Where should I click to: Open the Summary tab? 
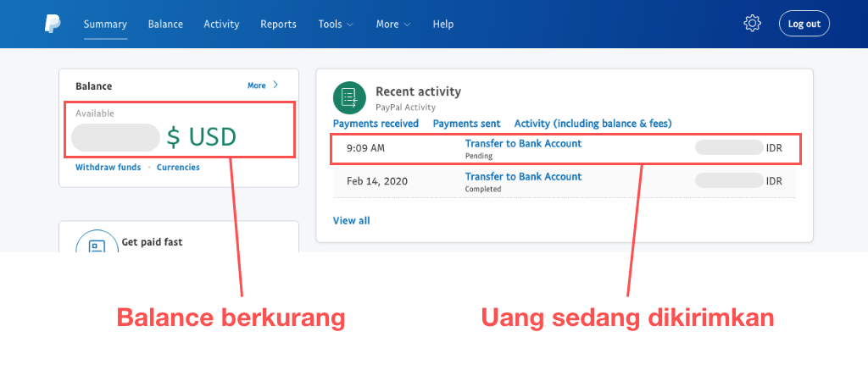click(x=105, y=25)
